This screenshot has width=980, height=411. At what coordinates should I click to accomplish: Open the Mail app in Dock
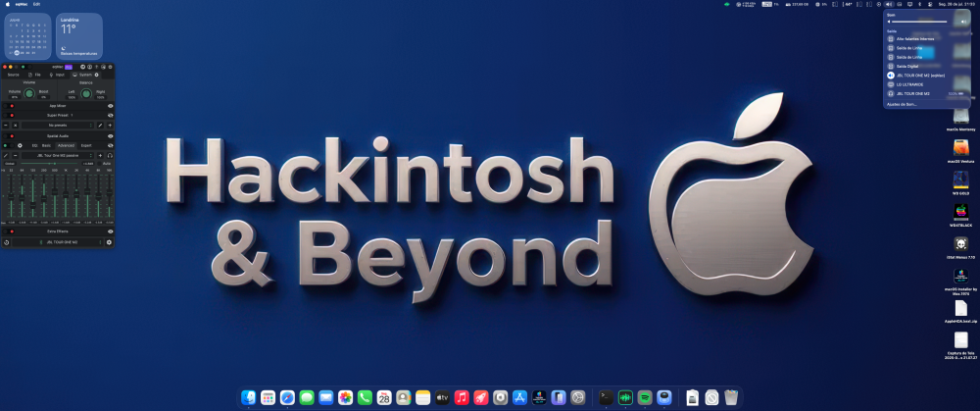coord(326,397)
